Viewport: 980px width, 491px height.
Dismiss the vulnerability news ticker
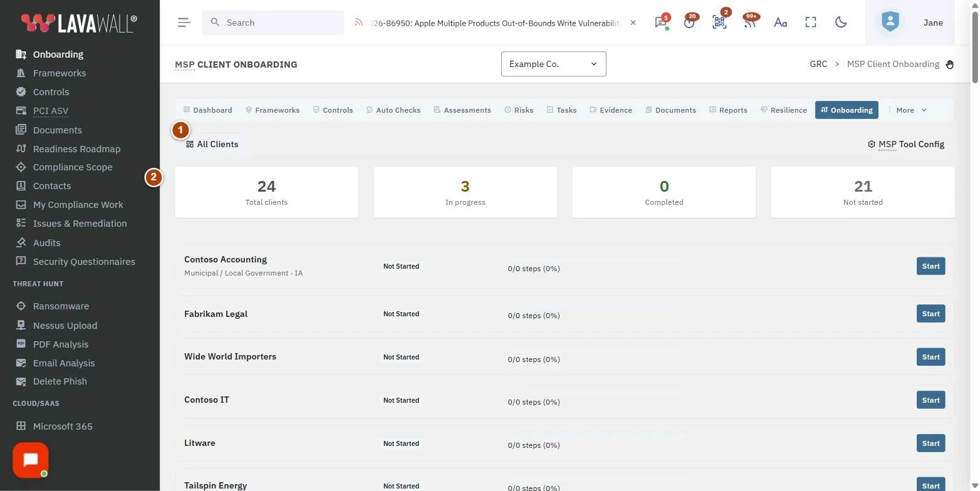(x=633, y=23)
